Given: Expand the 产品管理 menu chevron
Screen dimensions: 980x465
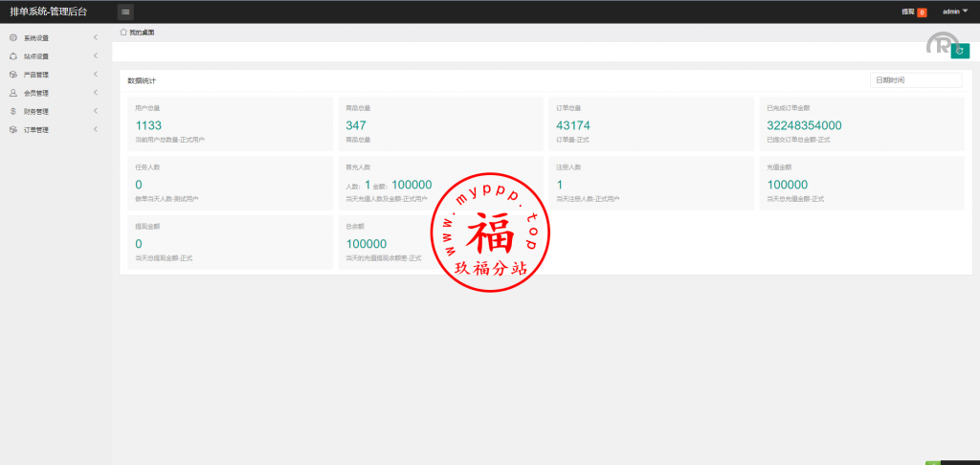Looking at the screenshot, I should pyautogui.click(x=96, y=75).
